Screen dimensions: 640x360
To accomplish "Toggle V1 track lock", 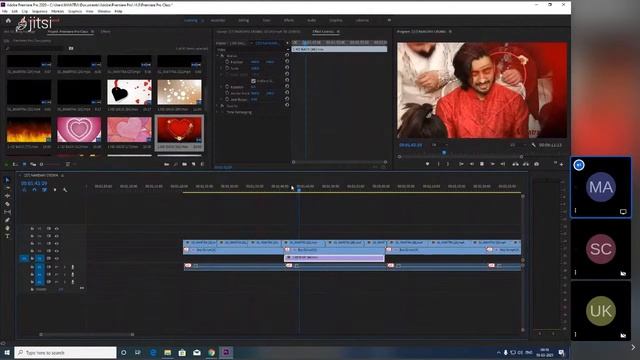I will point(32,258).
